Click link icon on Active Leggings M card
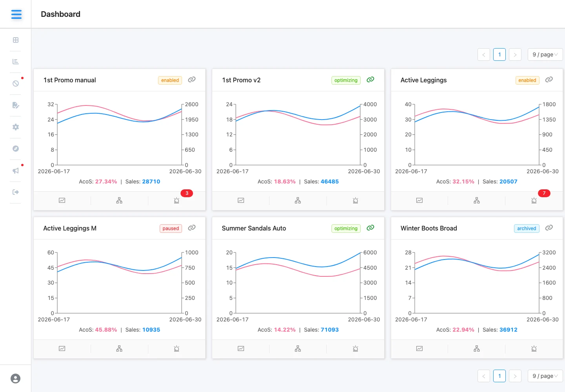The image size is (565, 392). pyautogui.click(x=191, y=228)
